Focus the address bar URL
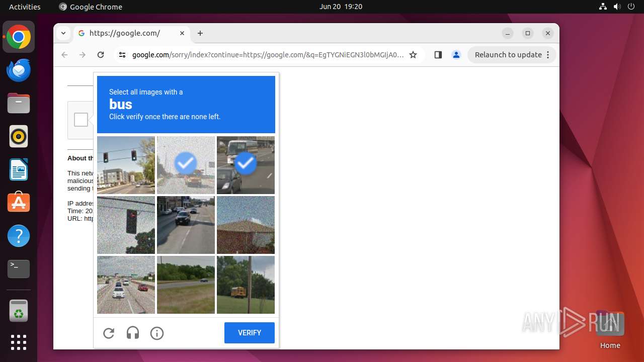Image resolution: width=644 pixels, height=362 pixels. click(268, 55)
